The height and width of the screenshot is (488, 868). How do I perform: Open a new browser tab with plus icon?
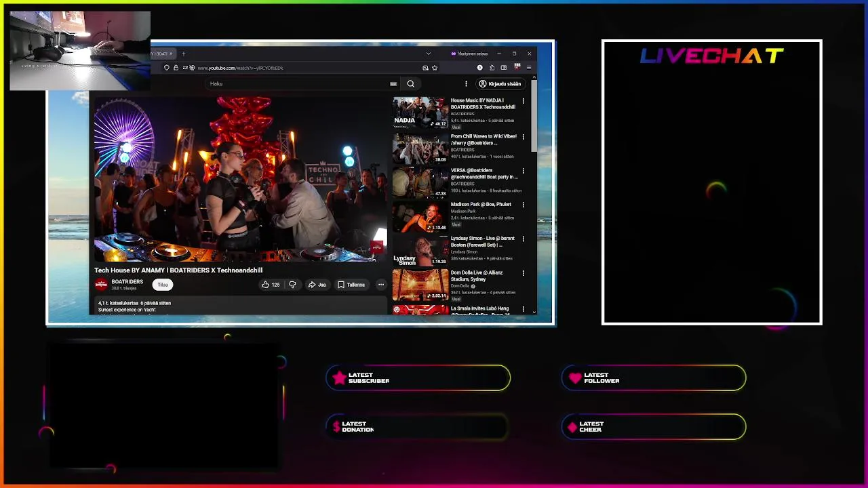[183, 54]
